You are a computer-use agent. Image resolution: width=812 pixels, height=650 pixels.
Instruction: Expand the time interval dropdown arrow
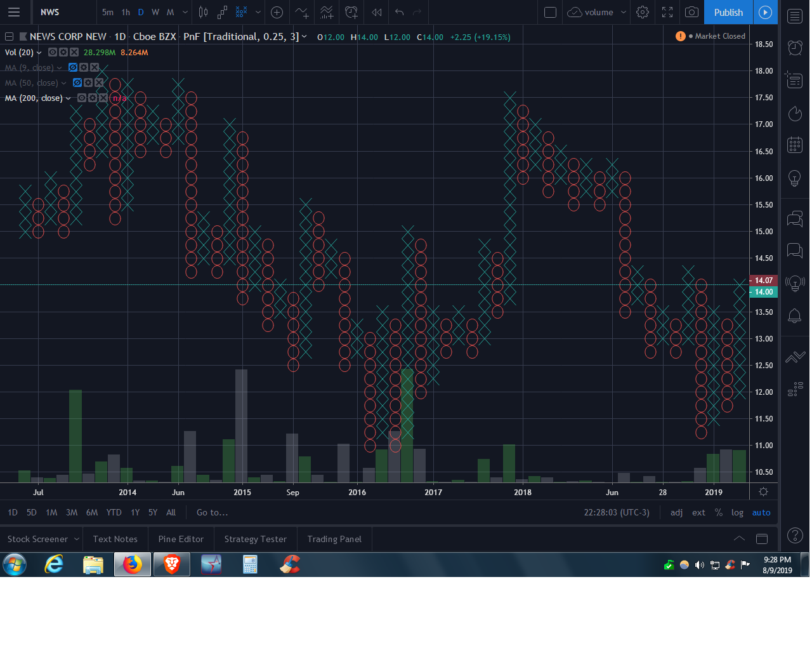point(185,12)
